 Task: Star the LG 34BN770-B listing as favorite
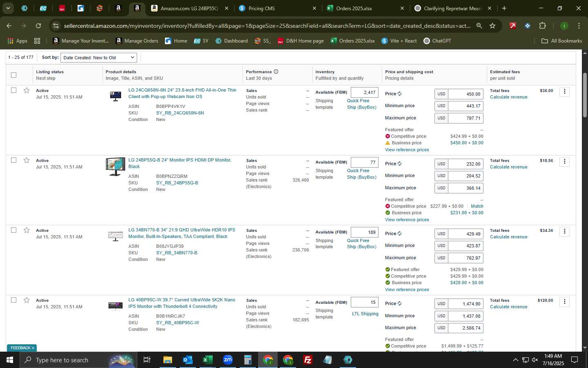click(27, 230)
